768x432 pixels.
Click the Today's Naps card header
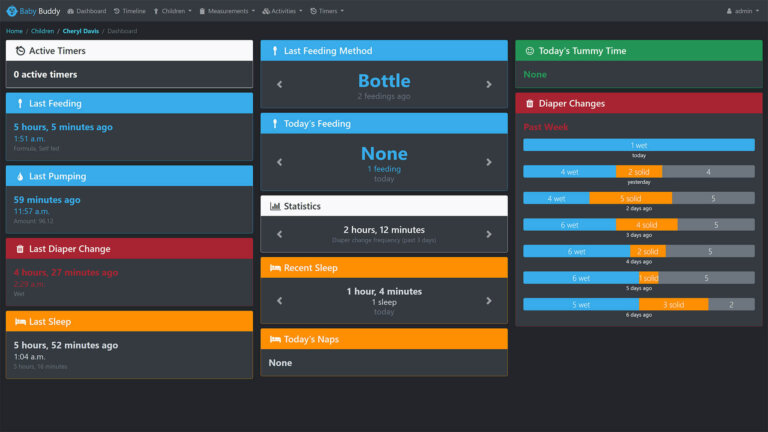point(384,339)
